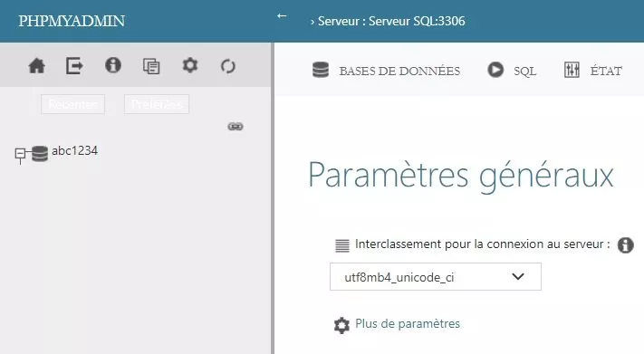The height and width of the screenshot is (354, 644).
Task: Open the SQL query window copy icon
Action: click(151, 66)
